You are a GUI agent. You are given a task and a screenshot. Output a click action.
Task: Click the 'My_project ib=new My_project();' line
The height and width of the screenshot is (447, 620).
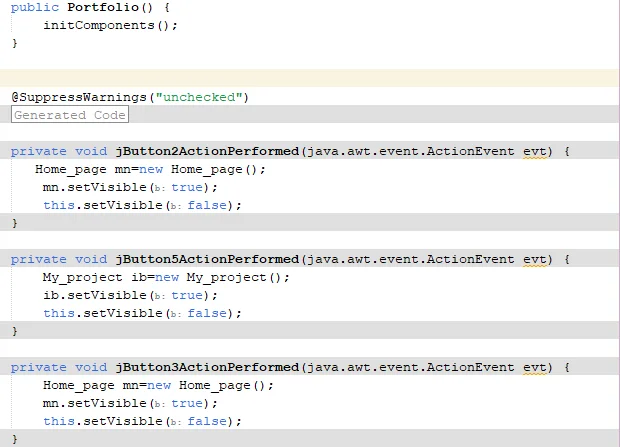pos(166,277)
